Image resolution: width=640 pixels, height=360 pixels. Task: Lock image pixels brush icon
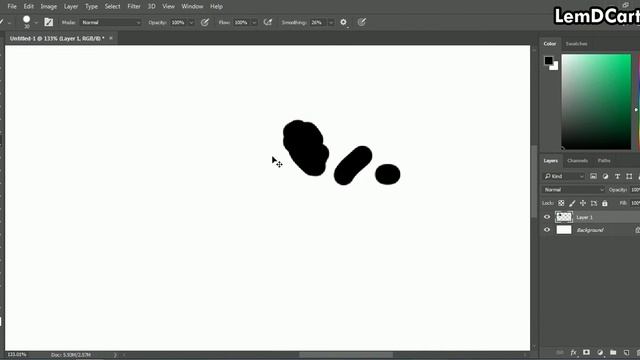point(572,203)
